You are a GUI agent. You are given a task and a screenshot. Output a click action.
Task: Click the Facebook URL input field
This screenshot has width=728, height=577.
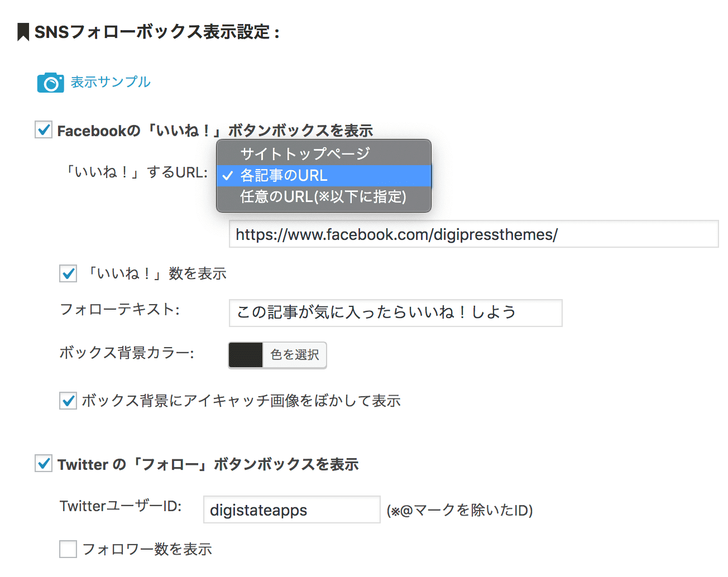tap(473, 234)
